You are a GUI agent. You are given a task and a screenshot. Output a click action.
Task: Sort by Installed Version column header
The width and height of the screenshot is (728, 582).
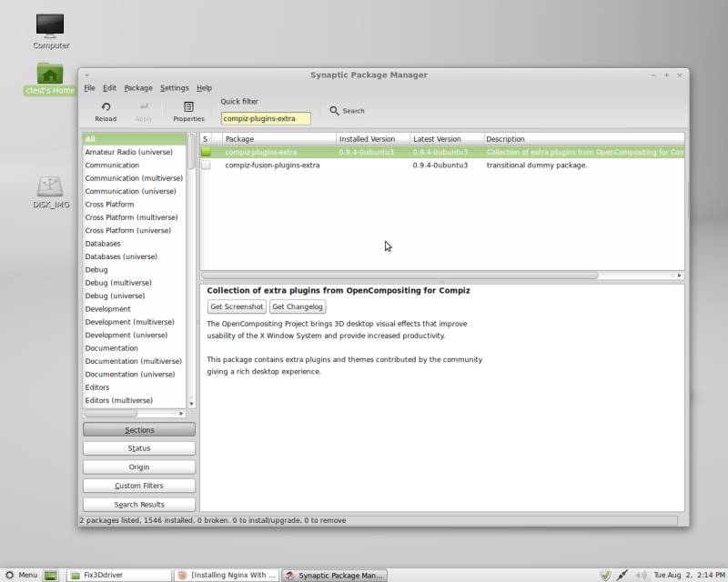coord(373,139)
